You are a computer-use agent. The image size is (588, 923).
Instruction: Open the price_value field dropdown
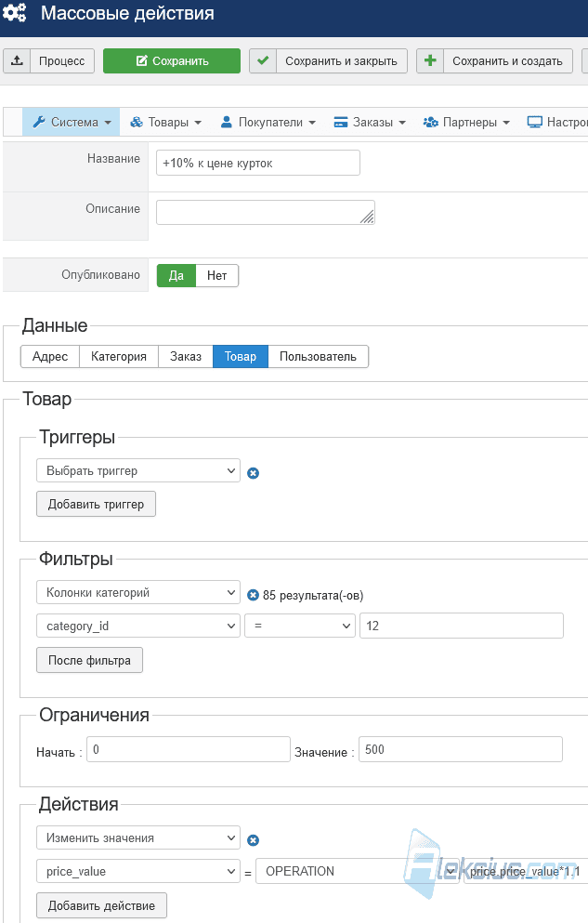click(x=138, y=871)
